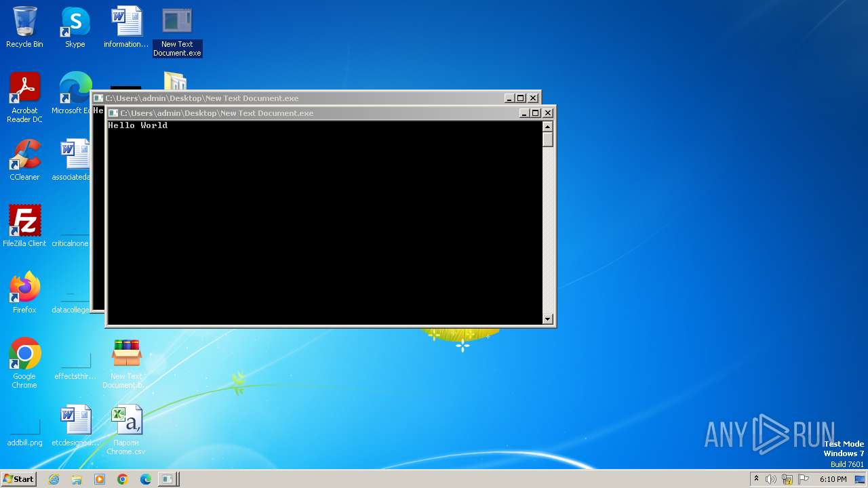868x488 pixels.
Task: Click the Show desktop button
Action: [861, 479]
